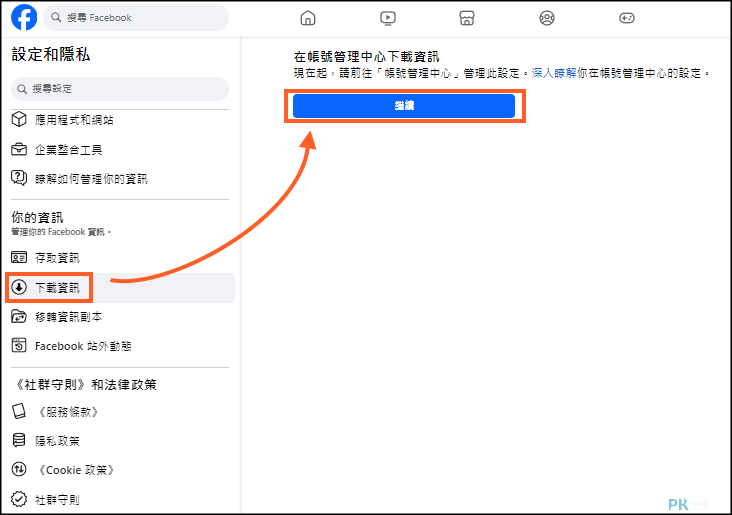
Task: Click the 搜尋設定 settings search box
Action: point(120,89)
